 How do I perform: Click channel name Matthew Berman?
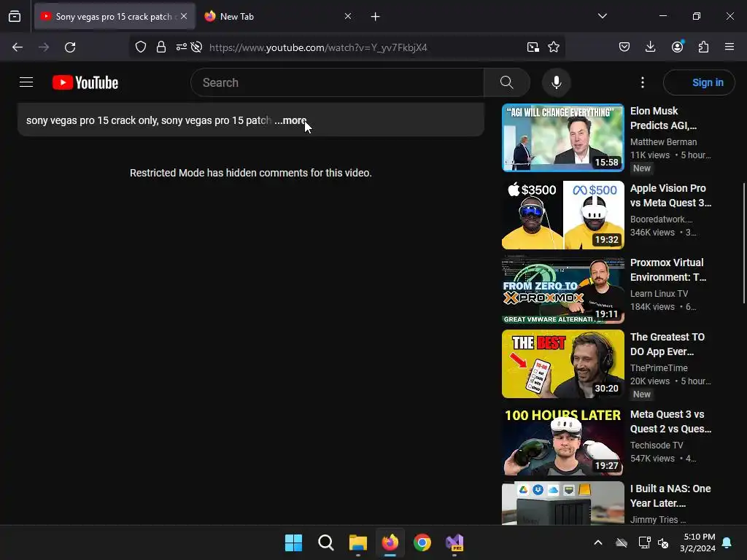pos(663,142)
